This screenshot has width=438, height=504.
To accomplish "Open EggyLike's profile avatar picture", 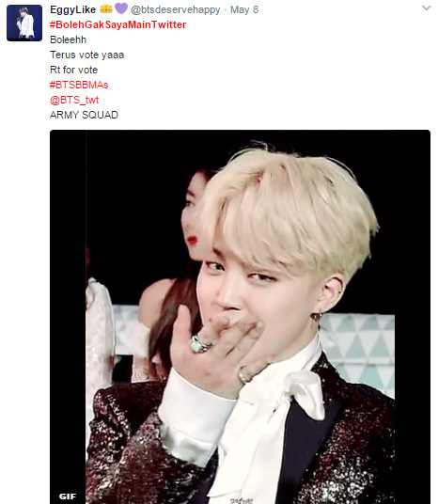I will 24,23.
